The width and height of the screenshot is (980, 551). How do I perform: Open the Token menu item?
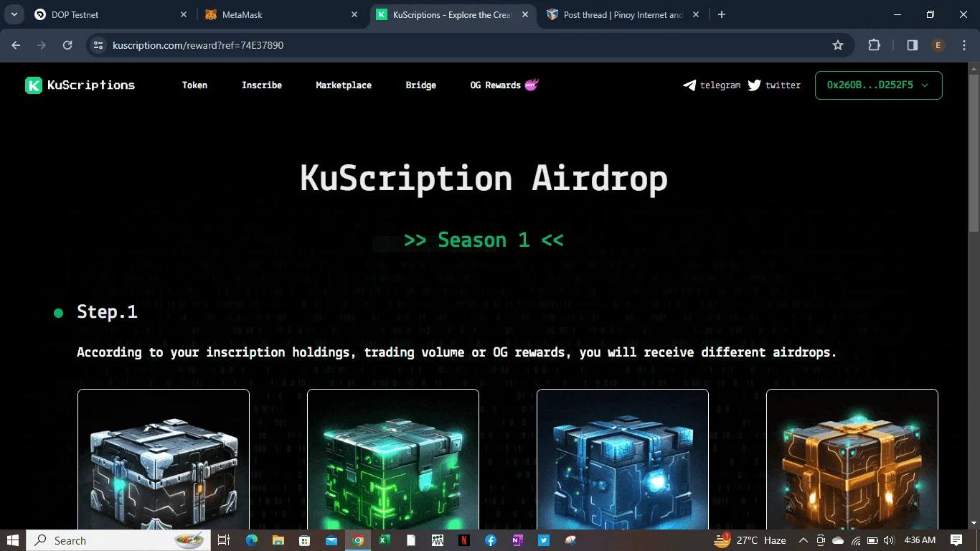[194, 85]
